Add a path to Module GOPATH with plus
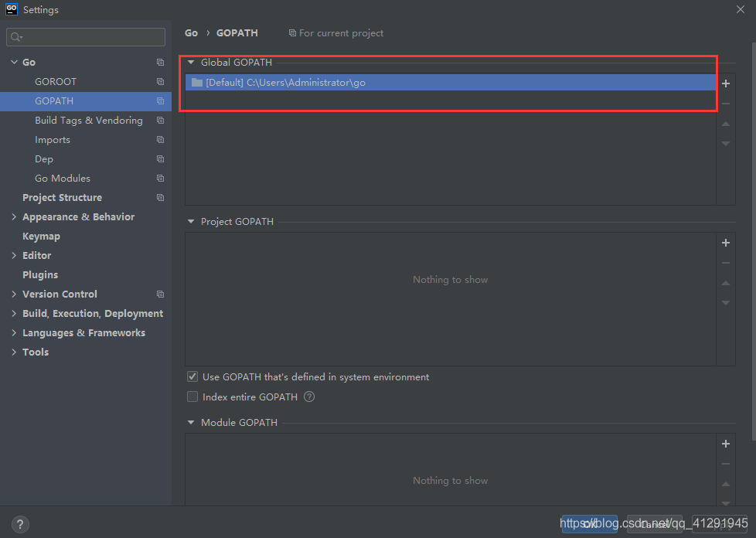 (726, 444)
